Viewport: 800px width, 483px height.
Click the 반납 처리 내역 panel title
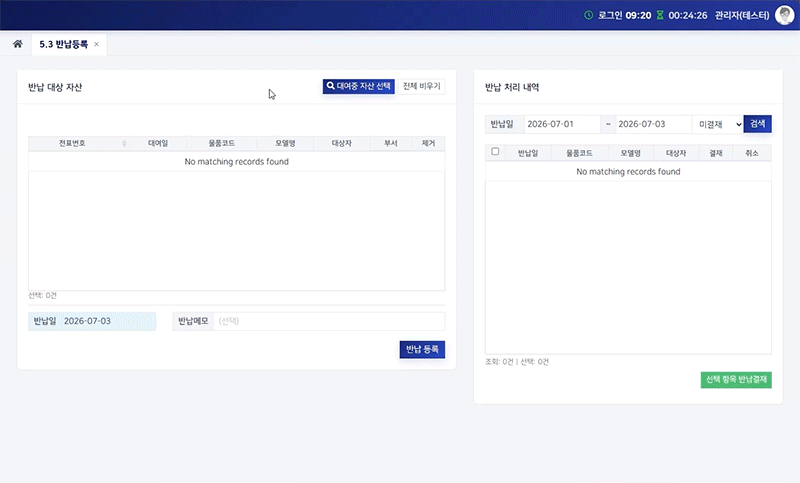click(512, 87)
